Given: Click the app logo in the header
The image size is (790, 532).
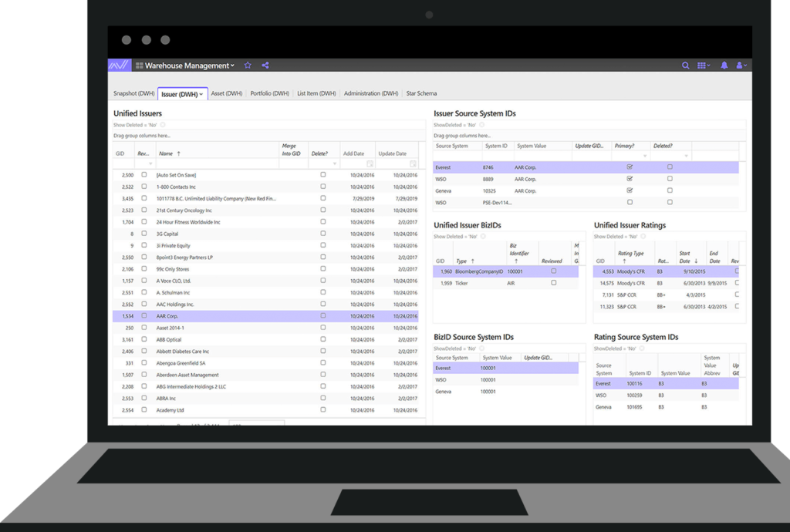Looking at the screenshot, I should 120,66.
